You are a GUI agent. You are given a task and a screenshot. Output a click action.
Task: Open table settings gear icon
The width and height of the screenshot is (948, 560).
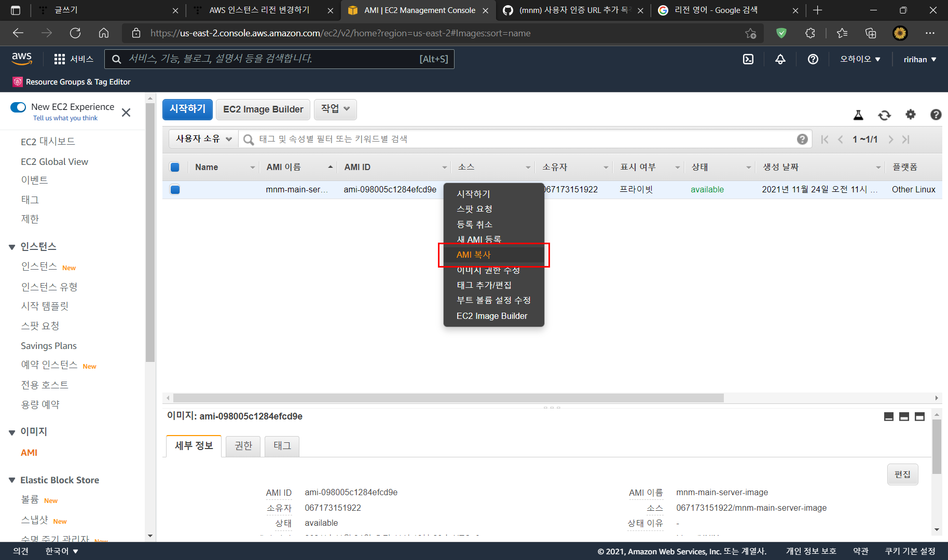pos(911,114)
